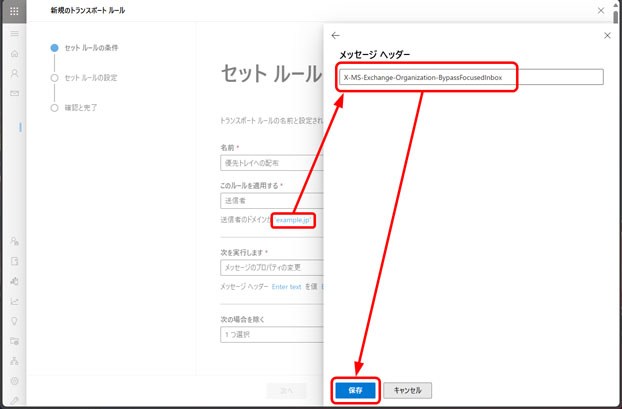
Task: Click the メッセージ ヘッダー text field
Action: pos(471,77)
